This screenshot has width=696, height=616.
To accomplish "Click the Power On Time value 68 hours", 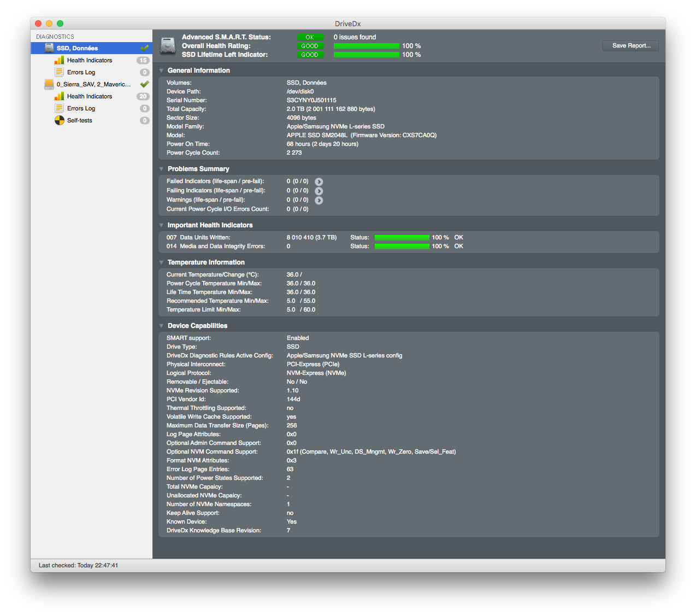I will [x=322, y=144].
